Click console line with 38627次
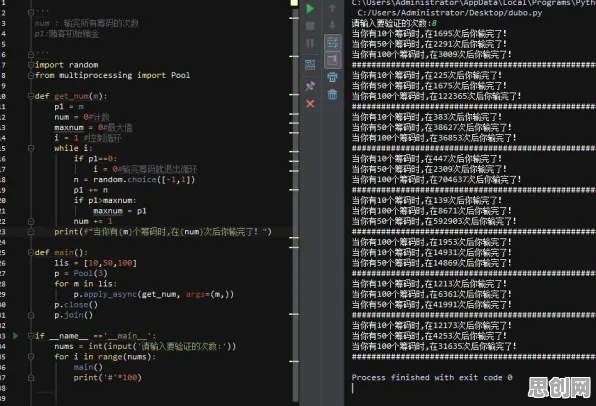596x406 pixels. [x=432, y=127]
